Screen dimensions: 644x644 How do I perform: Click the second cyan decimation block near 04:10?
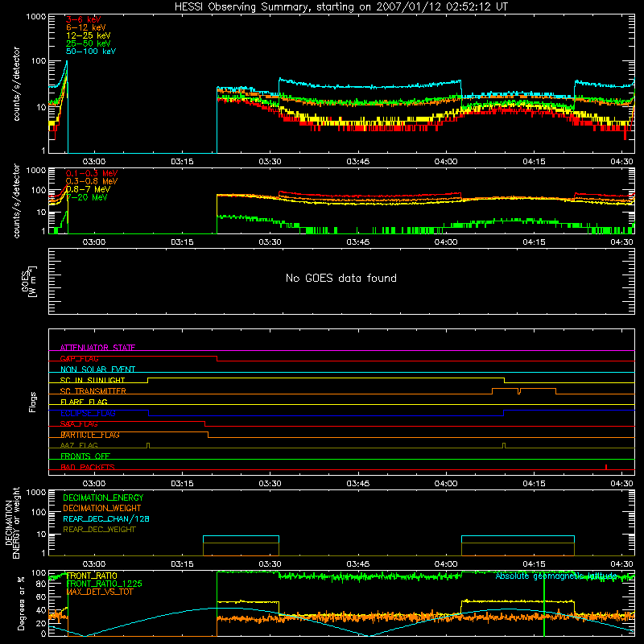[518, 546]
